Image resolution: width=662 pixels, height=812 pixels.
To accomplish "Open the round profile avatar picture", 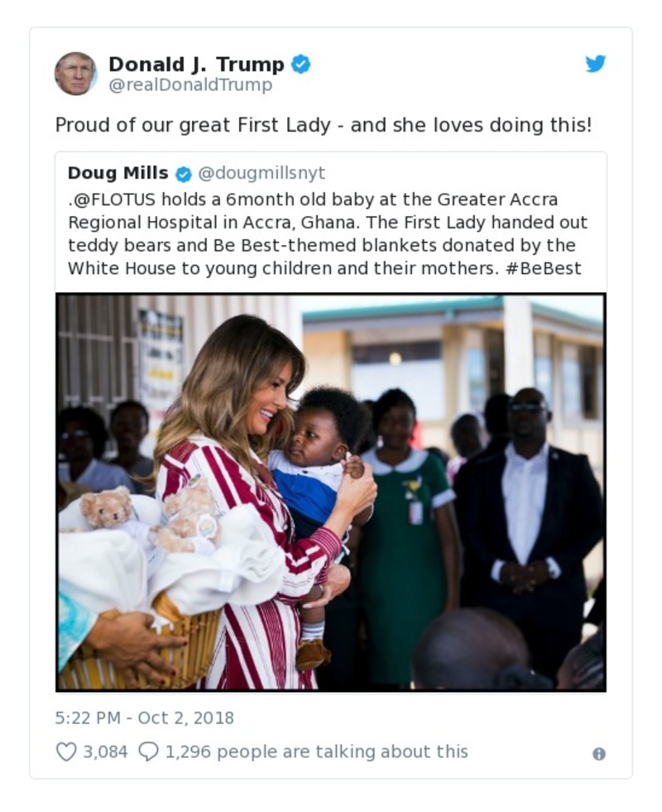I will [x=76, y=74].
